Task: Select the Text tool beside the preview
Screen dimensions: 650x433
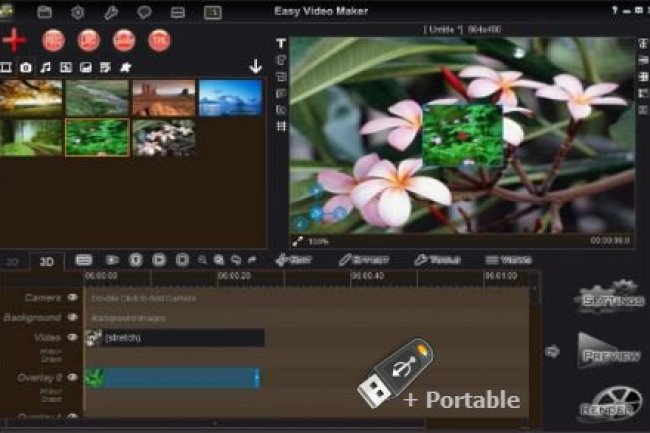Action: (x=281, y=44)
